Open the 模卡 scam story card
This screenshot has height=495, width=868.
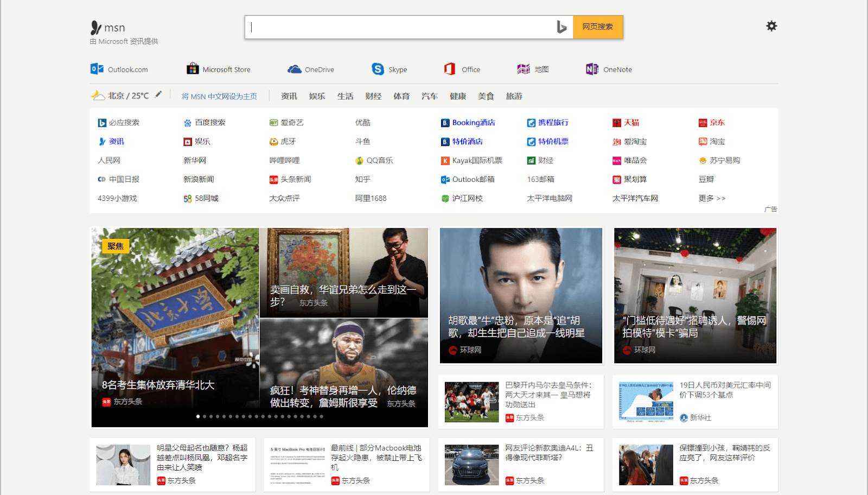[695, 295]
